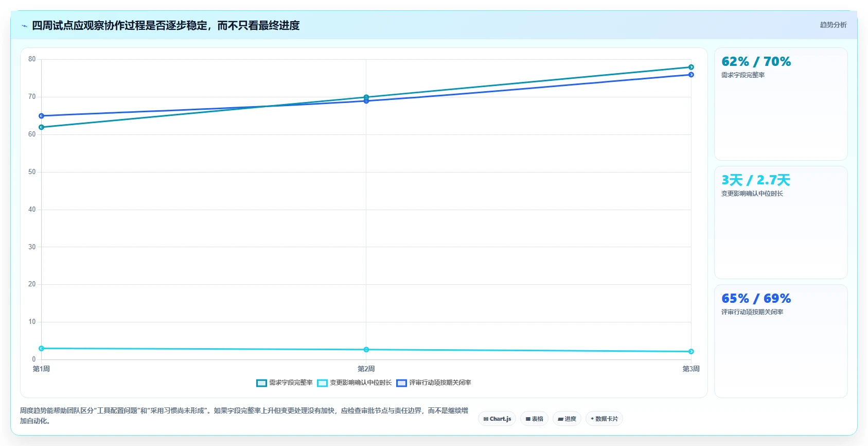Click the 第3周 x-axis label
This screenshot has width=868, height=446.
691,369
